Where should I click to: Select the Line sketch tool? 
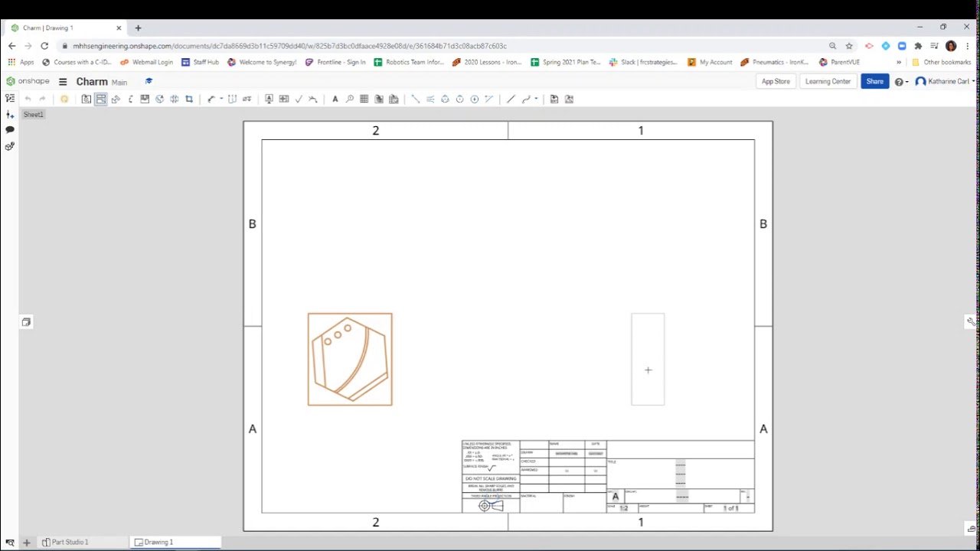click(511, 99)
